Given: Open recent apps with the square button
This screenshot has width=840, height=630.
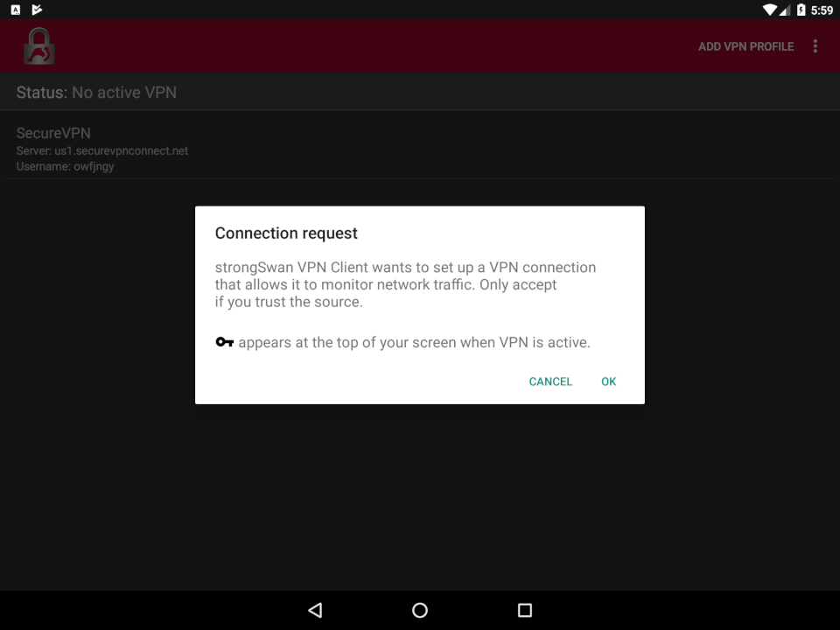Looking at the screenshot, I should coord(525,610).
